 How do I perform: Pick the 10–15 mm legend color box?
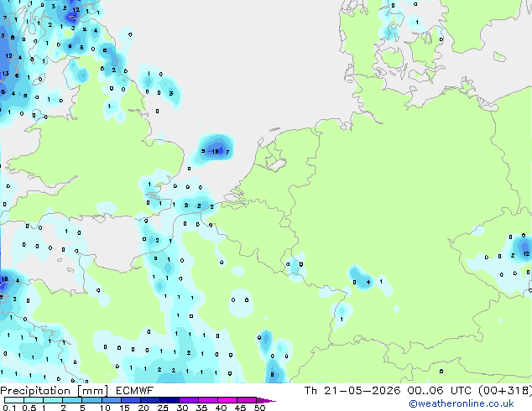[111, 400]
